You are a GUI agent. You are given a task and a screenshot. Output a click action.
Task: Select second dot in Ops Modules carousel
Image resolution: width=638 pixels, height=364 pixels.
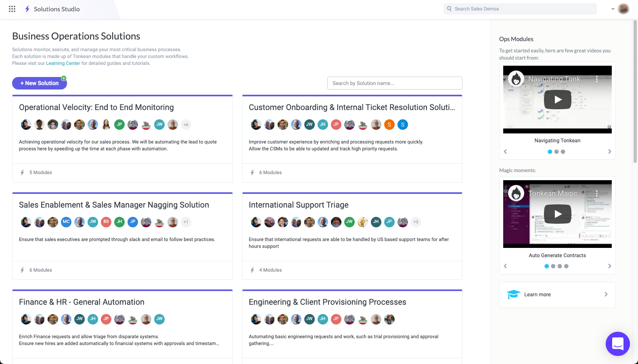click(556, 152)
